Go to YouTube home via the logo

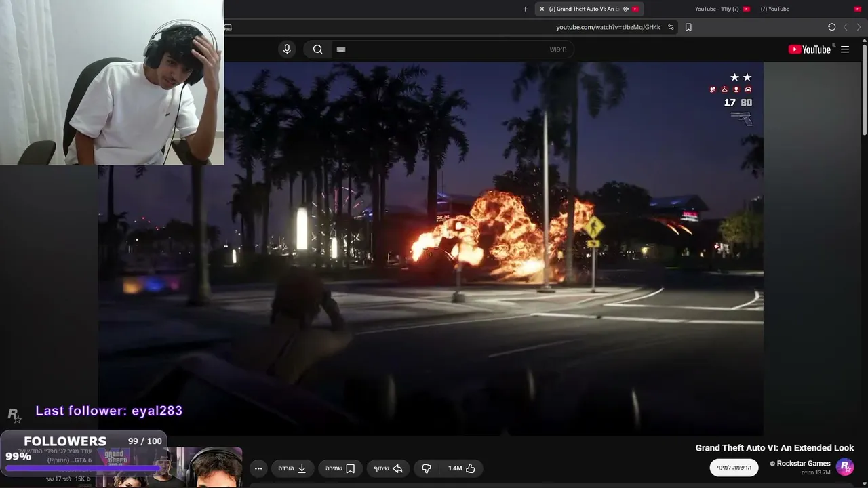(809, 49)
